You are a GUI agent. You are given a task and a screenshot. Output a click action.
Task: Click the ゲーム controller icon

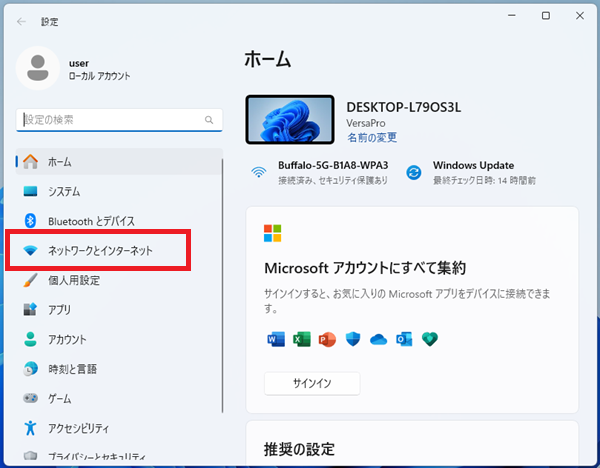pos(30,398)
